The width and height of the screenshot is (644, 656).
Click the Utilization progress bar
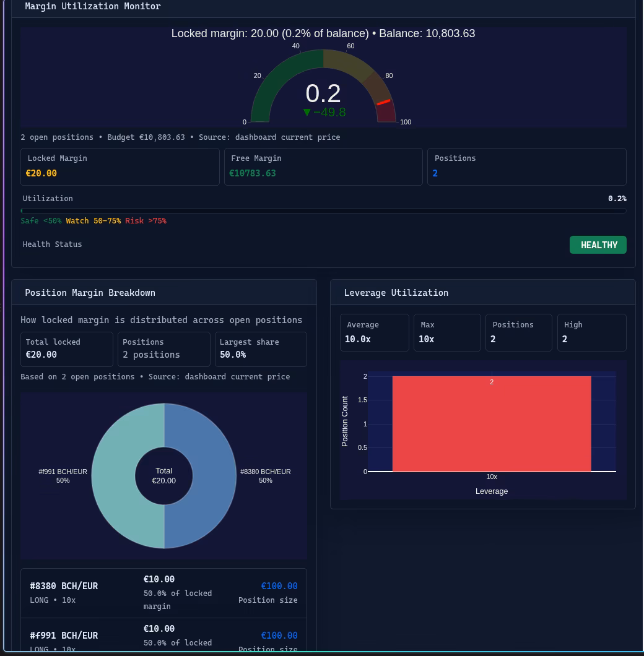pos(323,210)
